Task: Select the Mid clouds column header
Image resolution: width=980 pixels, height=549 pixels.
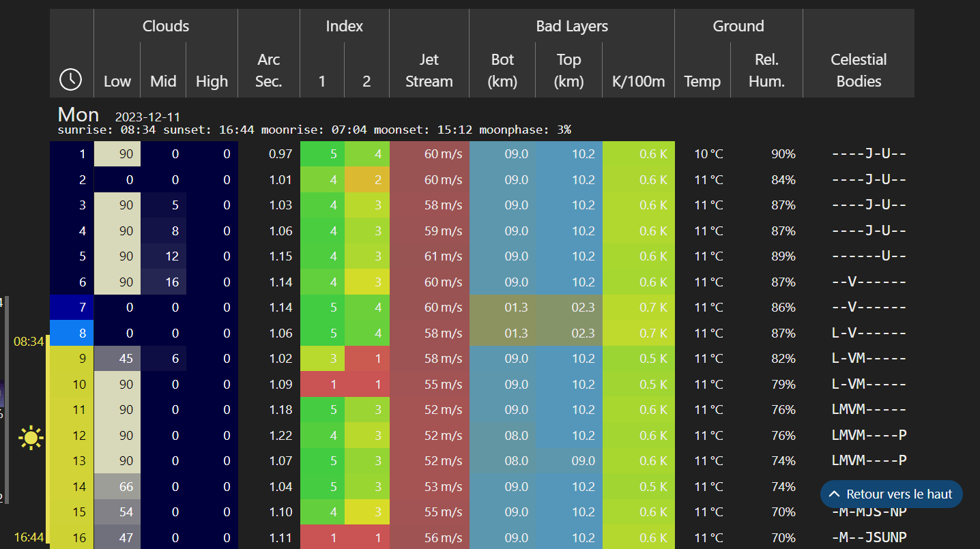Action: [163, 81]
